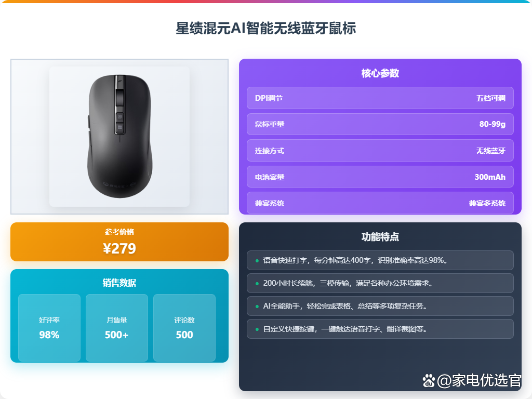
Task: Select the DPI调节 parameter row
Action: [380, 98]
